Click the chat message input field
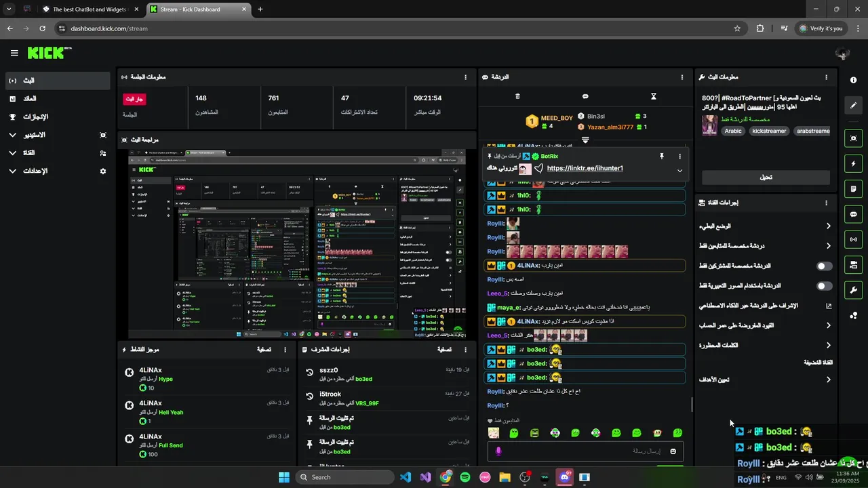This screenshot has height=488, width=868. (585, 451)
